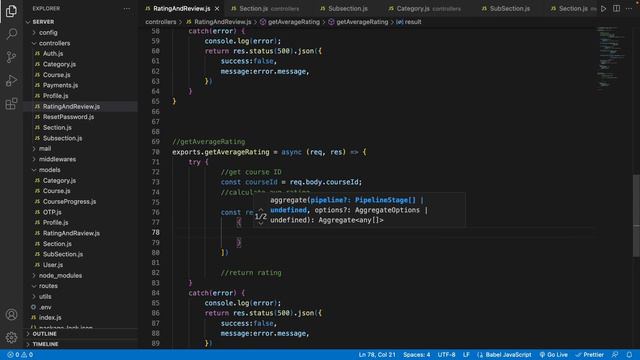Open Payments.js in controllers
The width and height of the screenshot is (640, 360).
80,85
